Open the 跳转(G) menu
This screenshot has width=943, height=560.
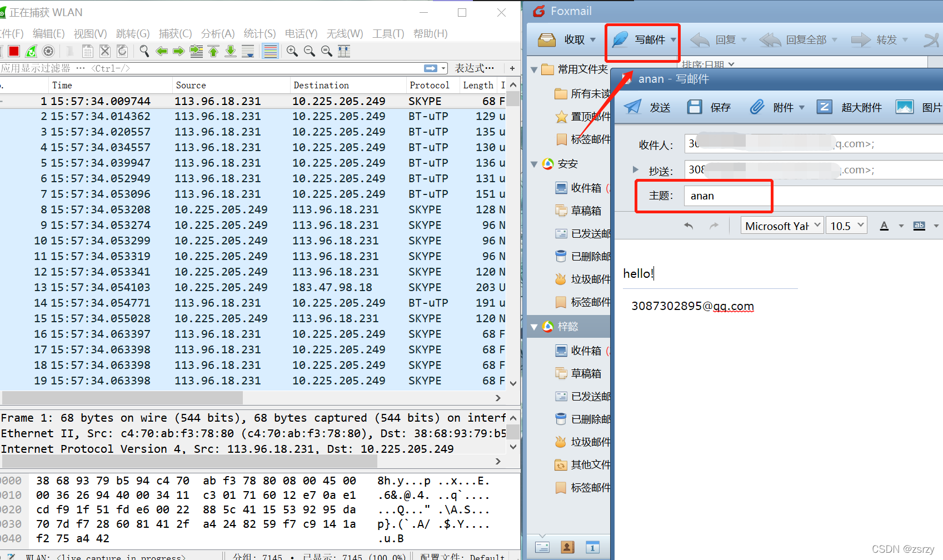coord(133,34)
